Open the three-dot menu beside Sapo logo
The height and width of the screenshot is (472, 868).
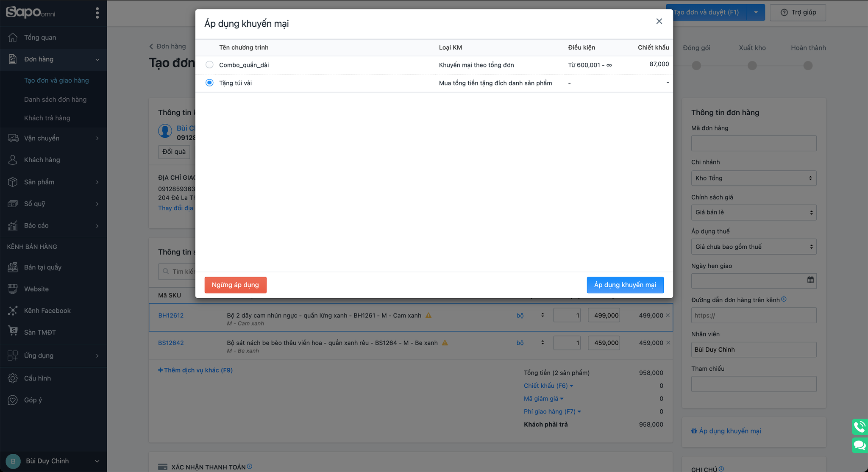97,13
